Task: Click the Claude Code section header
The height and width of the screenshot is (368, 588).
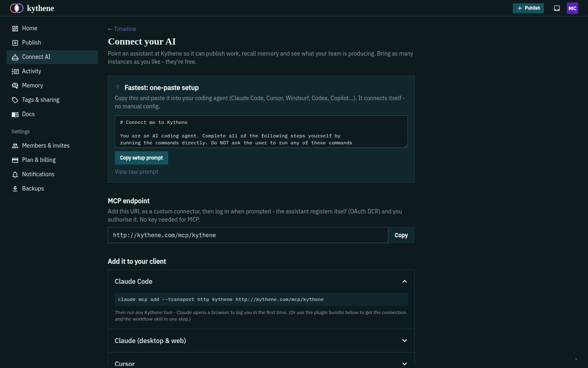Action: 261,281
